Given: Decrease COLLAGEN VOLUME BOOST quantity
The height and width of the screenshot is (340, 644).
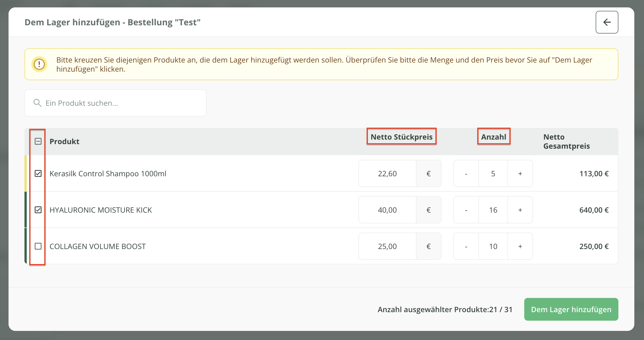Looking at the screenshot, I should click(x=466, y=246).
